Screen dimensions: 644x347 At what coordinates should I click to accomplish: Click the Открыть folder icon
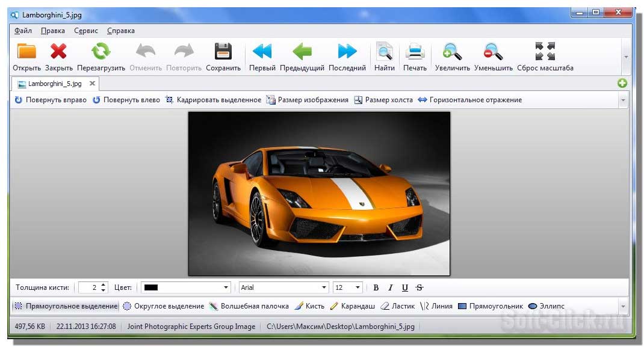coord(26,52)
